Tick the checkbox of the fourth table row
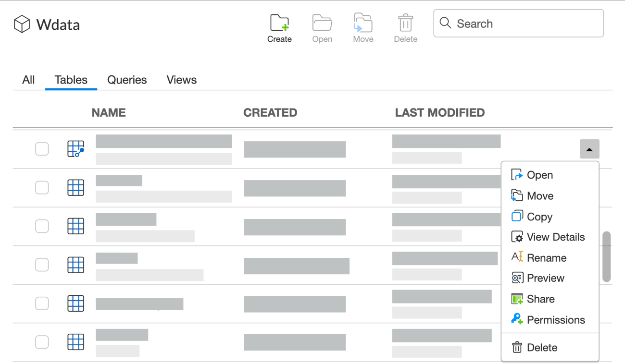625x364 pixels. (42, 265)
